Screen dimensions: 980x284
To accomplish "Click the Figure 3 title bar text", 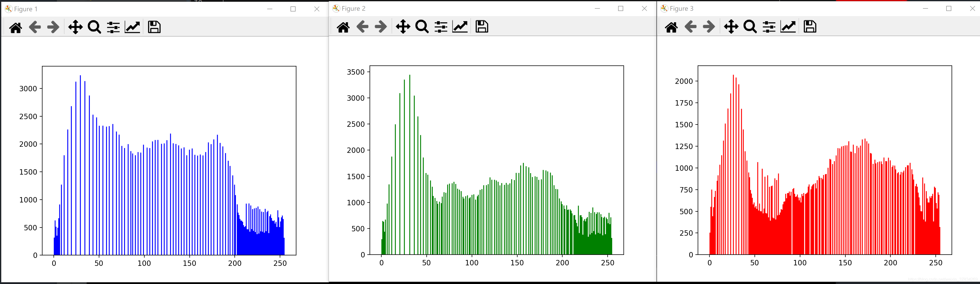I will pyautogui.click(x=682, y=8).
